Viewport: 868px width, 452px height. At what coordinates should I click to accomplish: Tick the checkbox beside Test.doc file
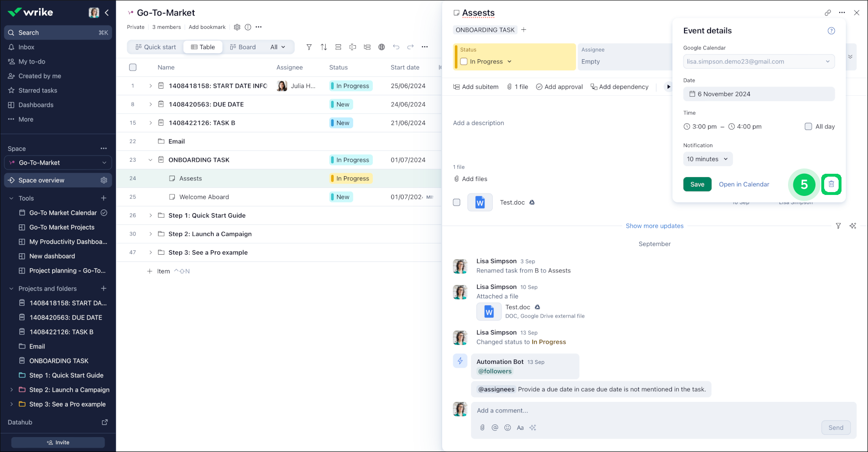coord(457,203)
